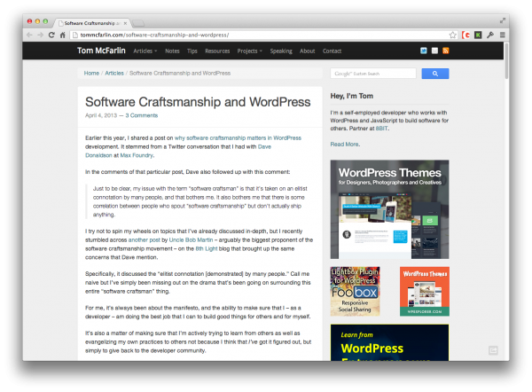Click the green K extension icon

(478, 35)
